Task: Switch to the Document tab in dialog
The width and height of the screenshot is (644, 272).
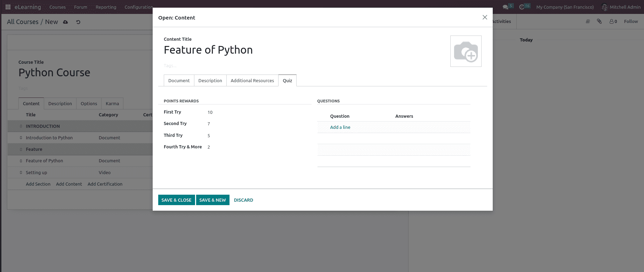Action: 179,80
